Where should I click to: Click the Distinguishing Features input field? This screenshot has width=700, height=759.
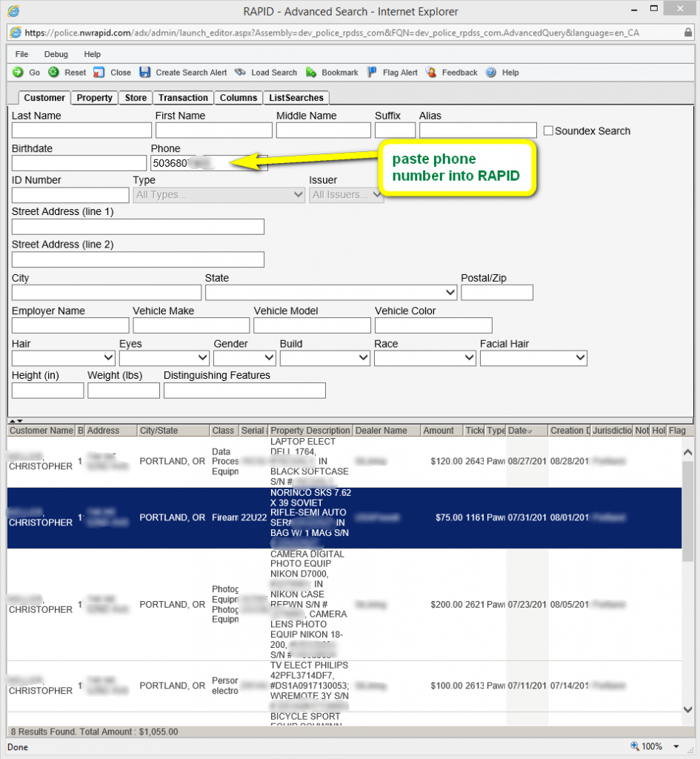point(244,391)
